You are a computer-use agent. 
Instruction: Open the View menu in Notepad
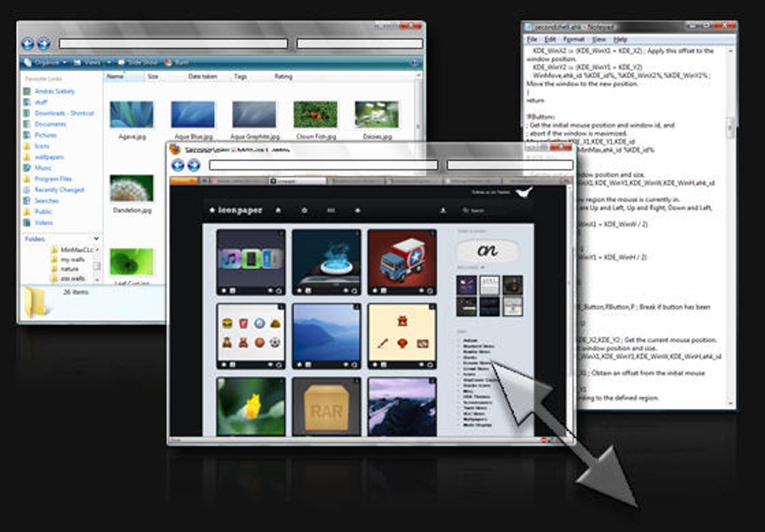point(599,40)
